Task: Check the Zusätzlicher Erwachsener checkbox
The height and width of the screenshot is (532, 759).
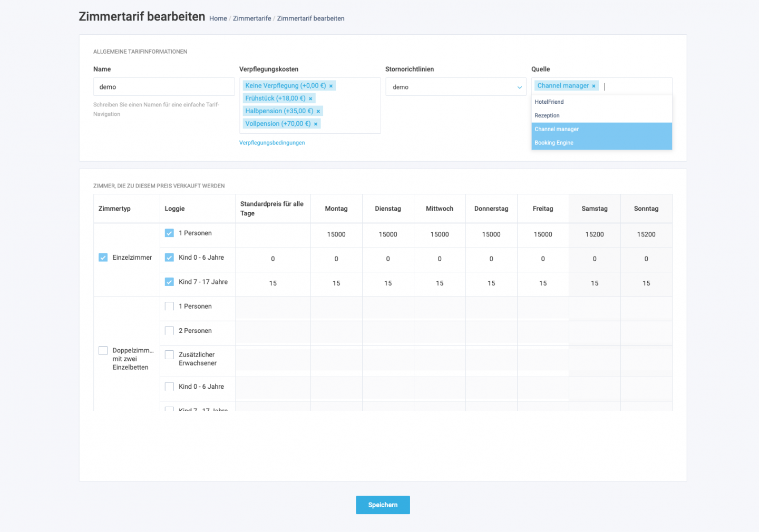Action: pyautogui.click(x=169, y=355)
